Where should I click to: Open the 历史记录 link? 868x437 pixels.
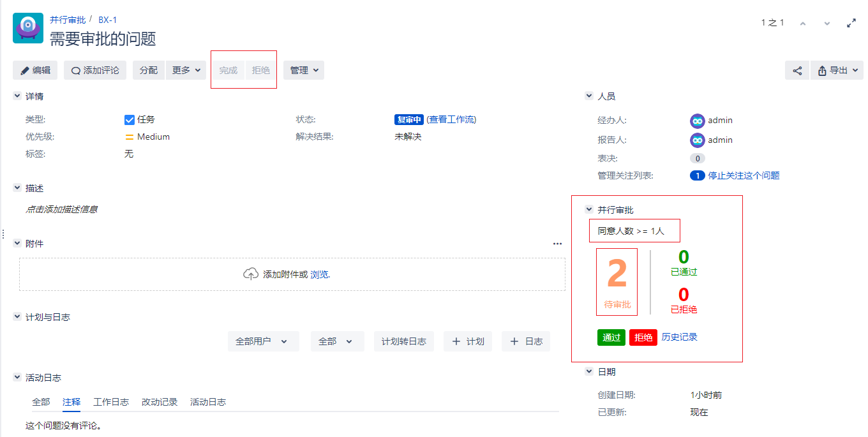[x=679, y=337]
